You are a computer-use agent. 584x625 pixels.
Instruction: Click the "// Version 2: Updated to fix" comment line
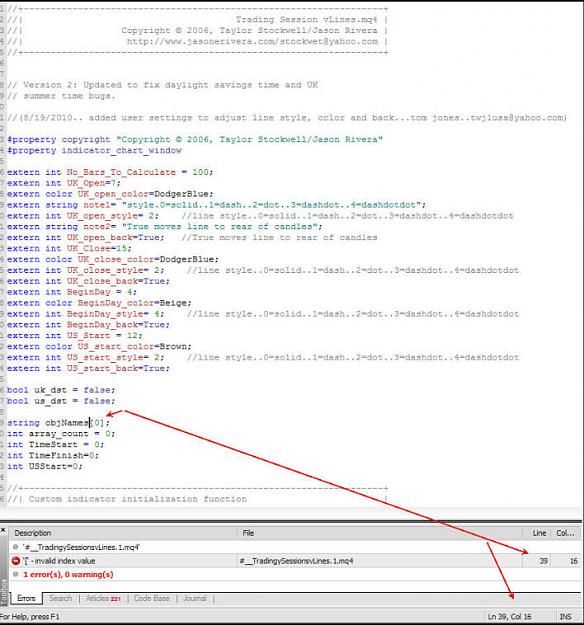(163, 85)
